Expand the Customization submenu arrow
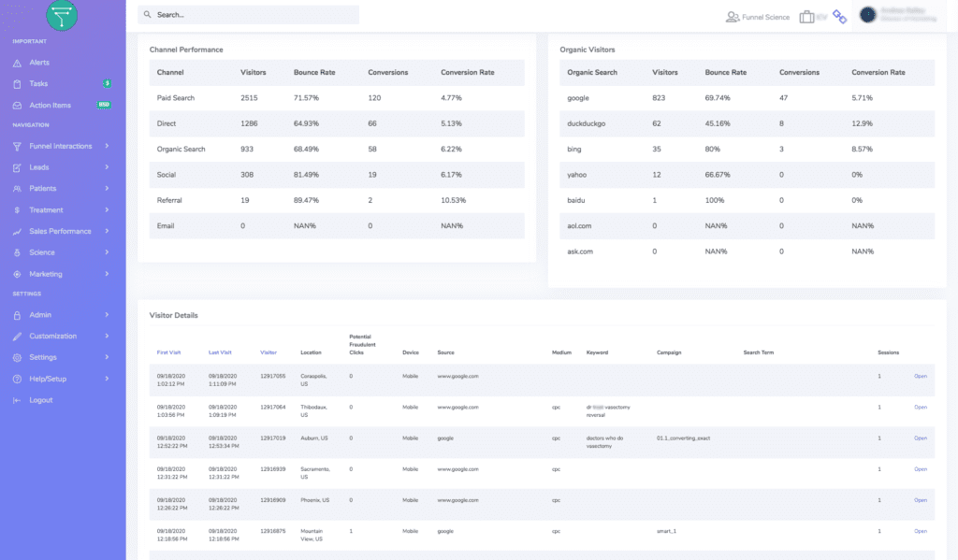The image size is (958, 560). [107, 336]
